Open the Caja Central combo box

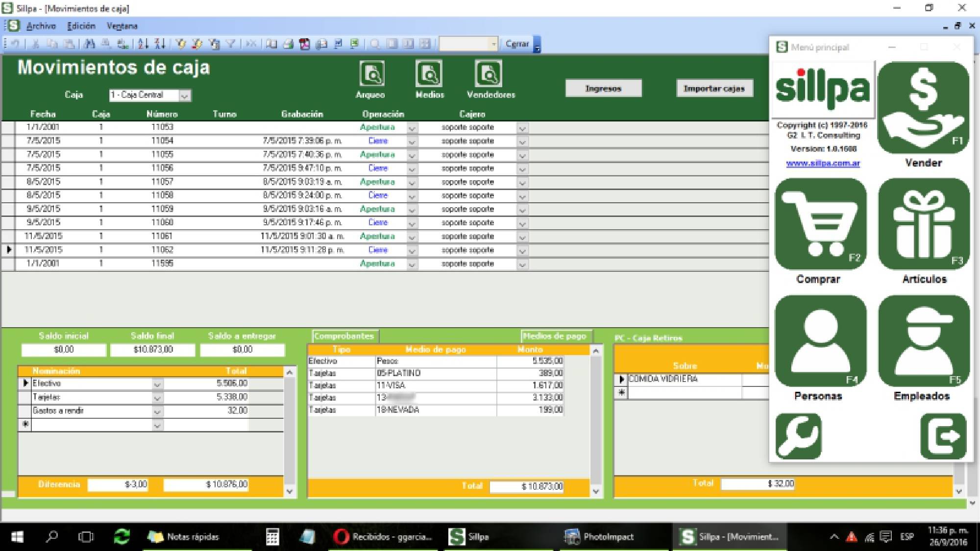click(x=184, y=95)
